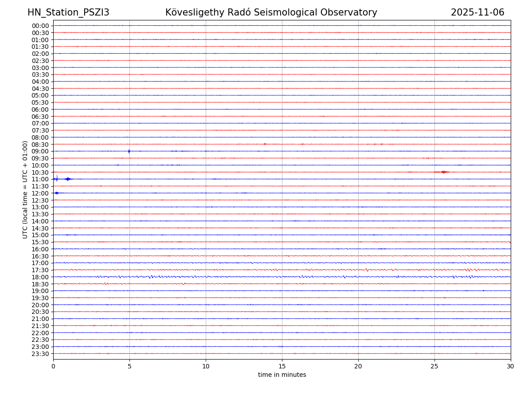The image size is (532, 399).
Task: Click the Kövesligethy Radó Seismological Observatory heading
Action: click(271, 12)
